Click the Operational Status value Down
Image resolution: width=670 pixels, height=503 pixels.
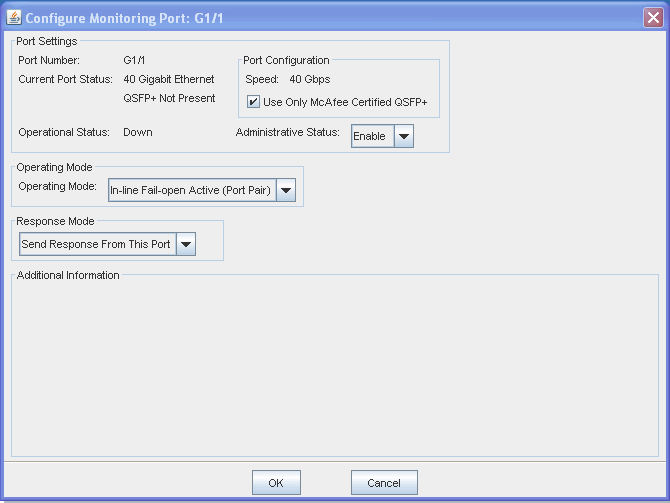tap(138, 132)
